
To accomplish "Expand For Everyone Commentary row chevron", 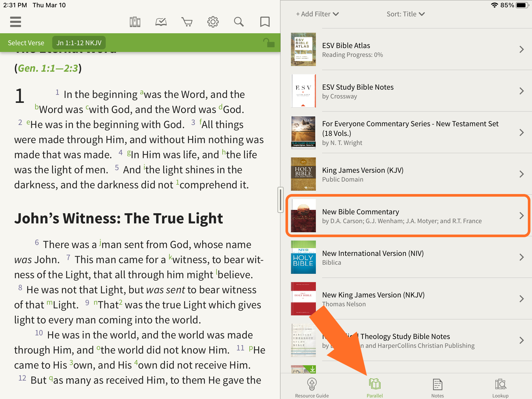I will pos(522,132).
